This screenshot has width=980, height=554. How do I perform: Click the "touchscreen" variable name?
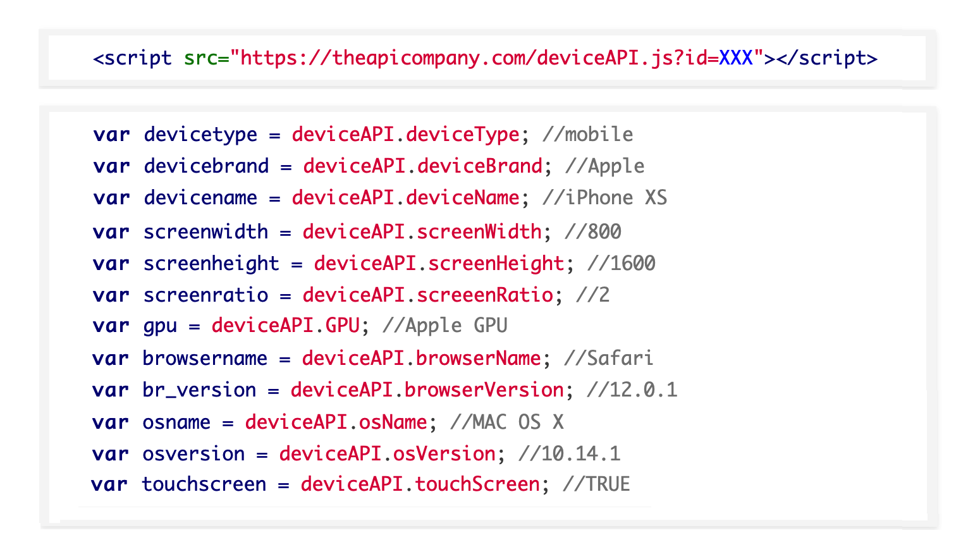pos(204,484)
